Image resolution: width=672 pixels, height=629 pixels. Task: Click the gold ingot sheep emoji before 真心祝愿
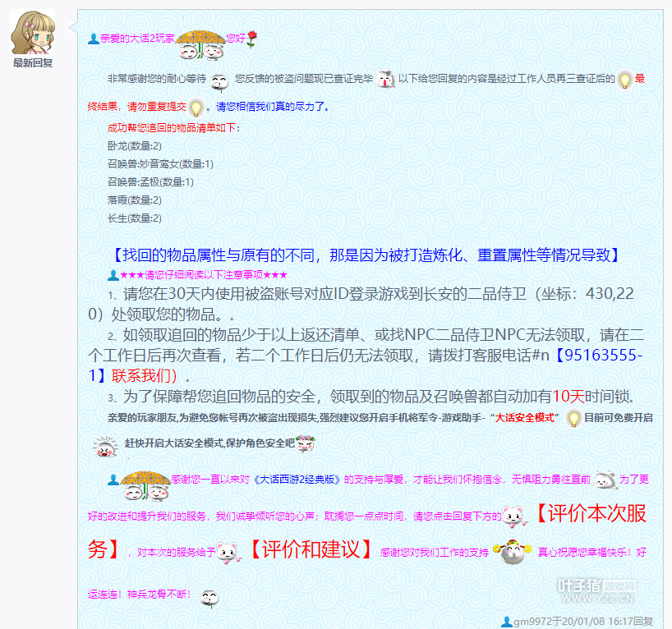coord(513,552)
